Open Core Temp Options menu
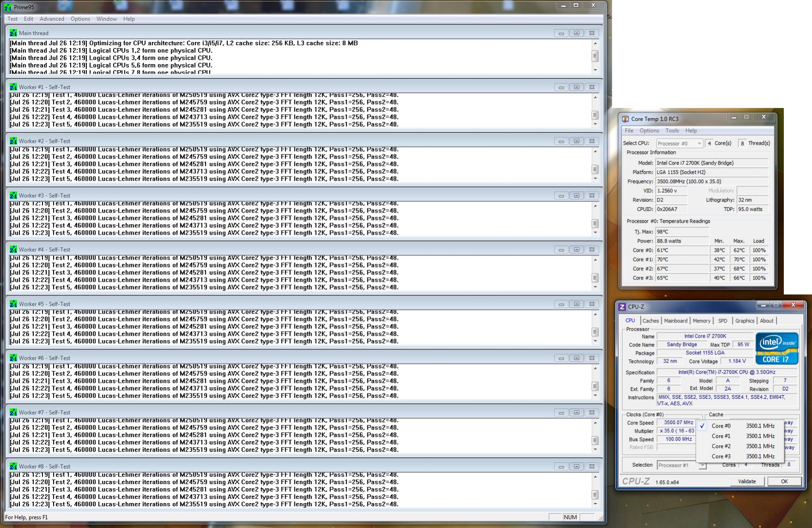The image size is (812, 528). pos(649,131)
